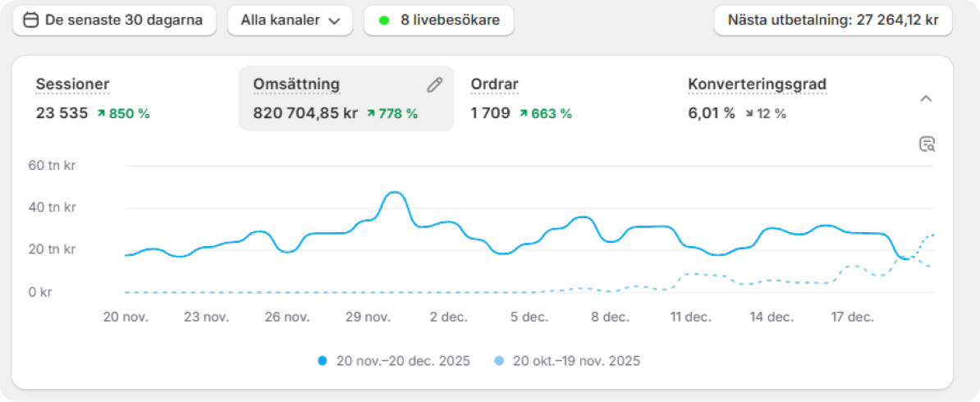980x402 pixels.
Task: Select the Sessioner metric tab
Action: (73, 85)
